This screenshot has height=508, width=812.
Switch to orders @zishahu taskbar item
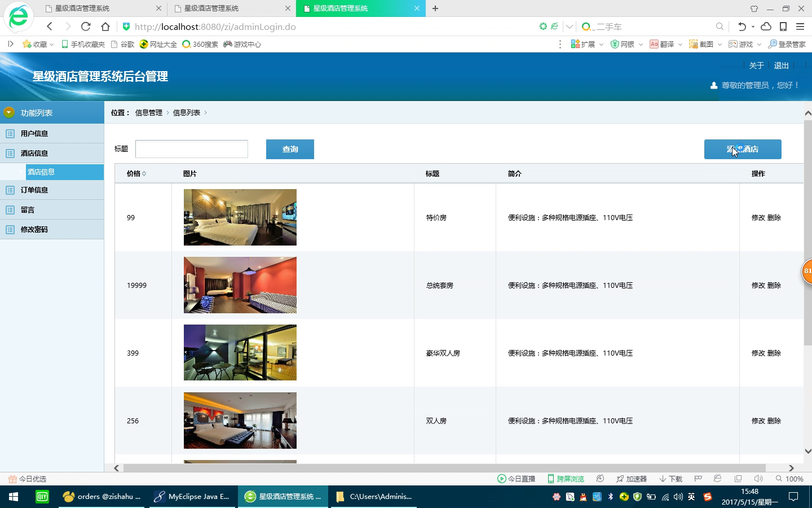coord(101,497)
